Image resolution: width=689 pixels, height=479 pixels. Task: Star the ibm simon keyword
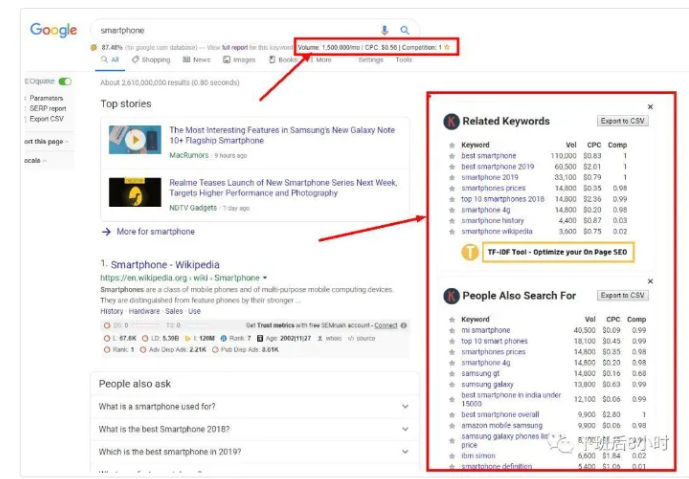(452, 456)
